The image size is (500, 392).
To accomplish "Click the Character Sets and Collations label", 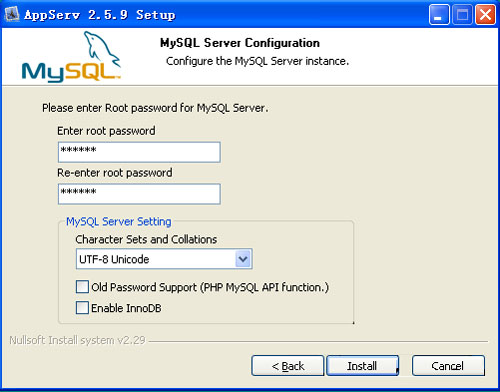I will [146, 239].
